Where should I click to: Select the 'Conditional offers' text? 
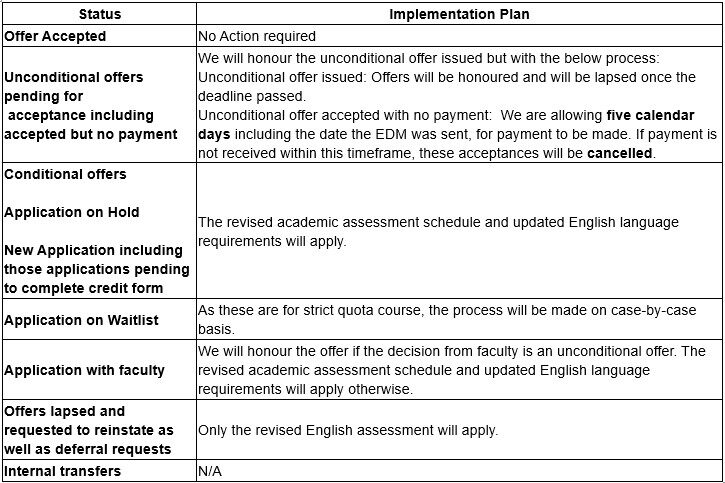tap(66, 174)
